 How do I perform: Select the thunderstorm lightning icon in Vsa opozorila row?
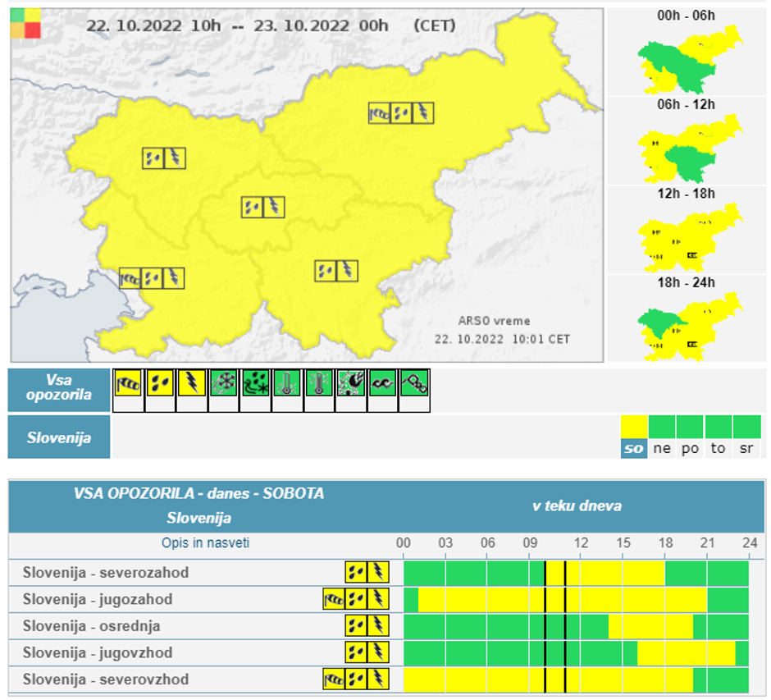tap(192, 383)
